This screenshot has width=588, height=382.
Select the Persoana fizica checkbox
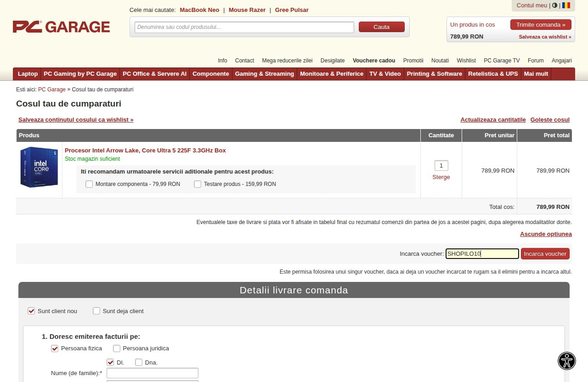tap(55, 348)
